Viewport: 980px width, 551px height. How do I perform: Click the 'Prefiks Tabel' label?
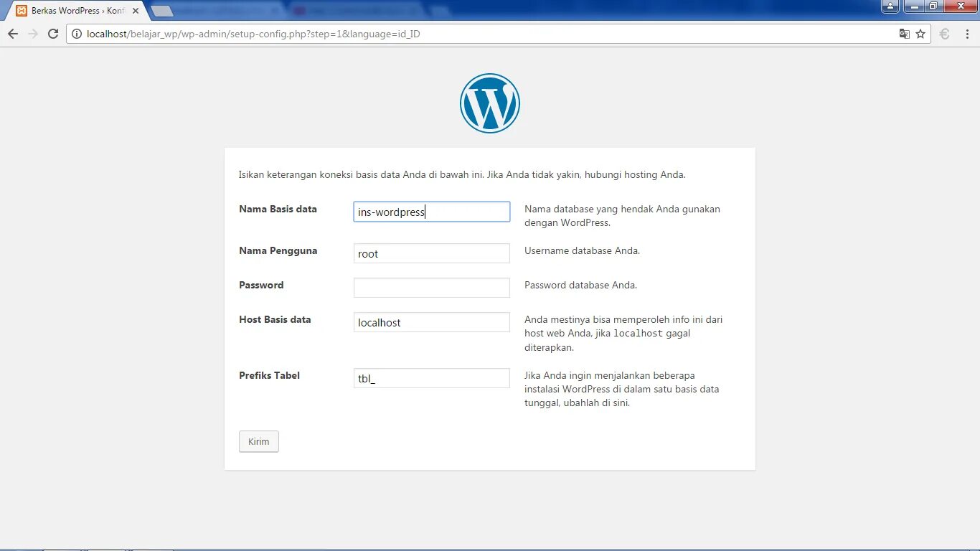(x=269, y=375)
